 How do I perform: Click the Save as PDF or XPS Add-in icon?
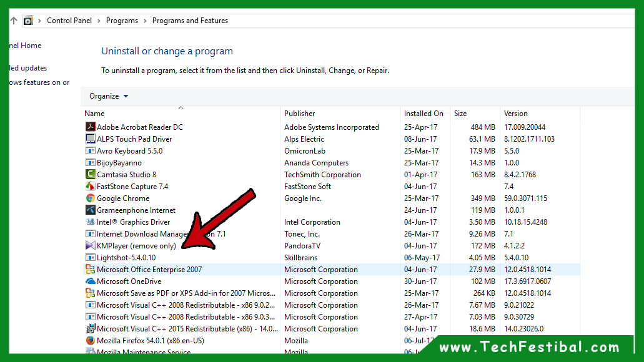[x=91, y=293]
